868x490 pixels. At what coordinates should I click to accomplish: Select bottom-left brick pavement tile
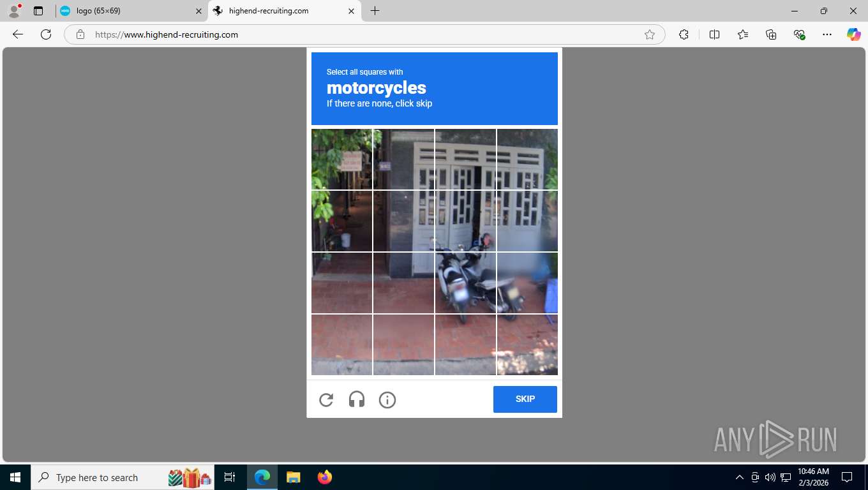pyautogui.click(x=341, y=345)
